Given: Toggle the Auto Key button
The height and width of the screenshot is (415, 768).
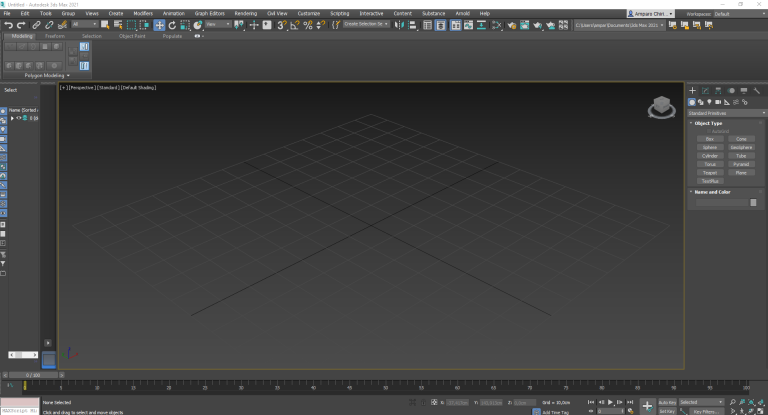Looking at the screenshot, I should point(667,402).
